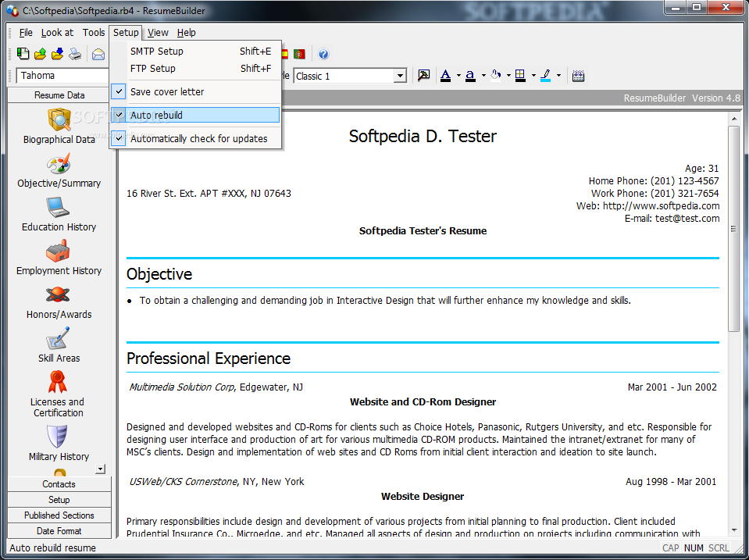
Task: Click the Email envelope icon
Action: [98, 54]
